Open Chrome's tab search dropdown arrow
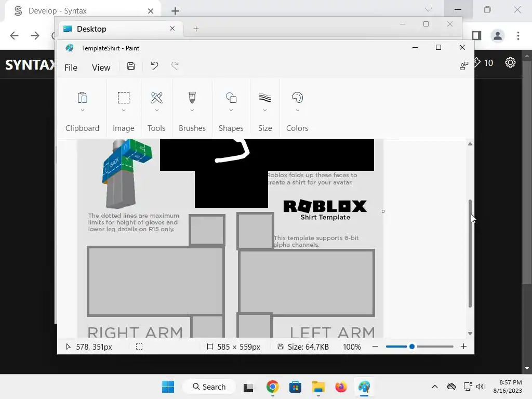Image resolution: width=532 pixels, height=399 pixels. (428, 10)
